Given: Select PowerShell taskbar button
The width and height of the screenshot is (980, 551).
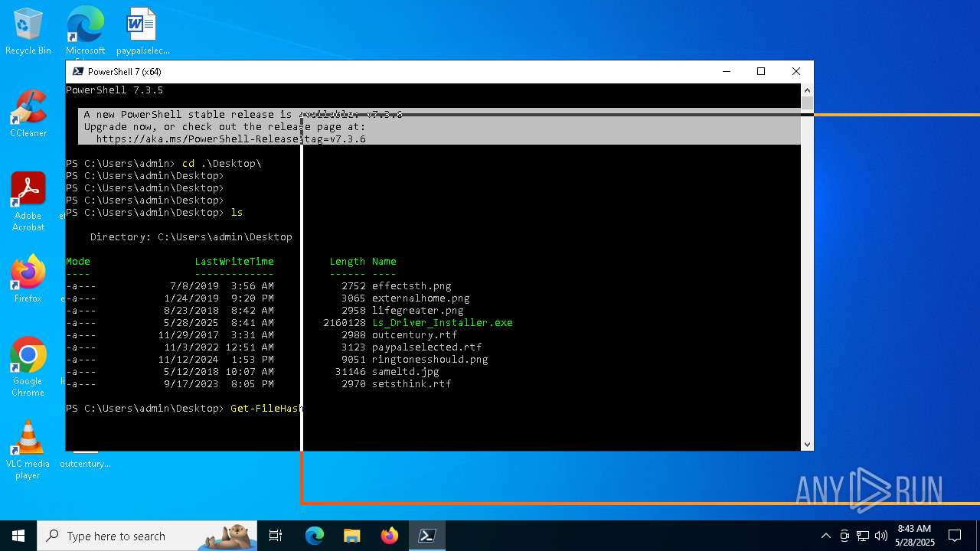Looking at the screenshot, I should pyautogui.click(x=427, y=536).
